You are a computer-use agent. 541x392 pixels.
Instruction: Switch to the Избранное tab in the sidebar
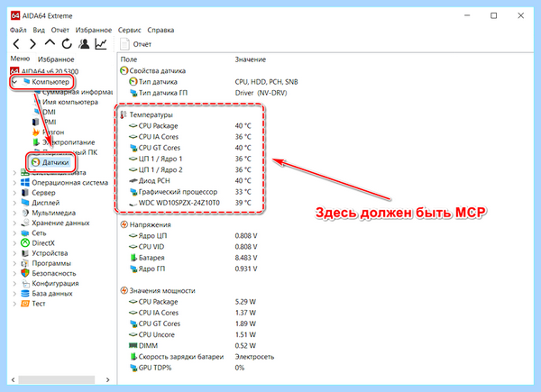[56, 59]
